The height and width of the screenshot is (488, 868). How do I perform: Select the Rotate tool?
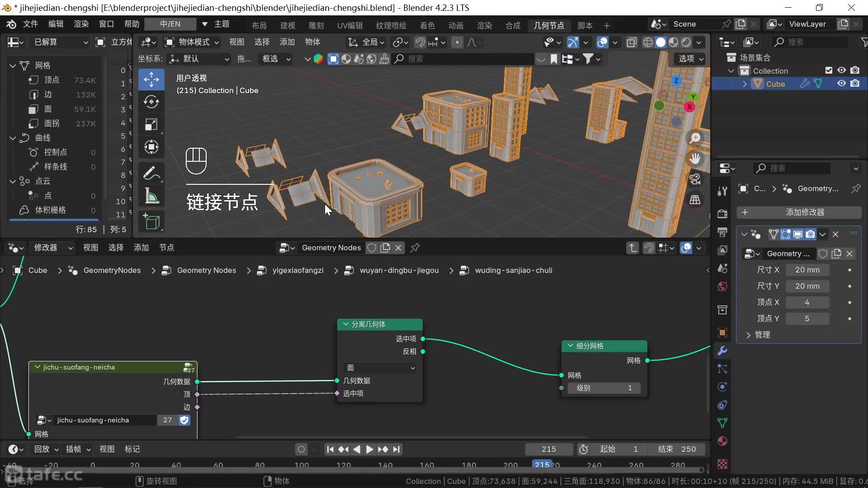coord(151,102)
